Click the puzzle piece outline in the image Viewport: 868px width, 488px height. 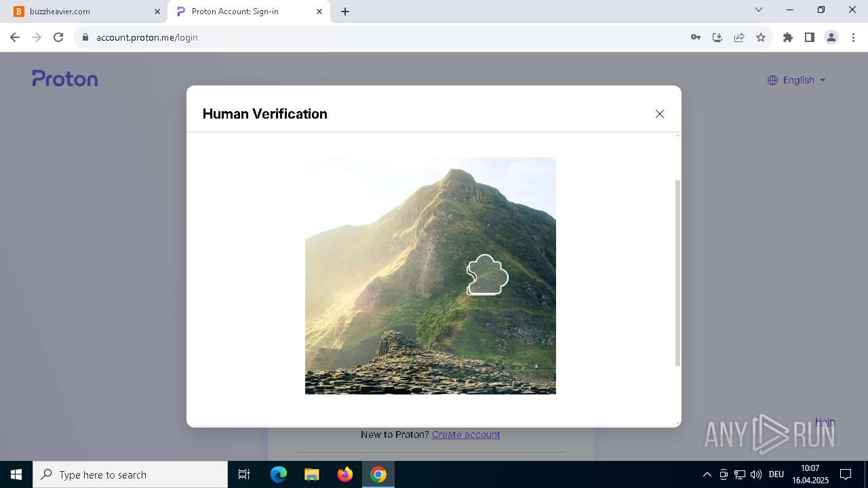point(487,274)
